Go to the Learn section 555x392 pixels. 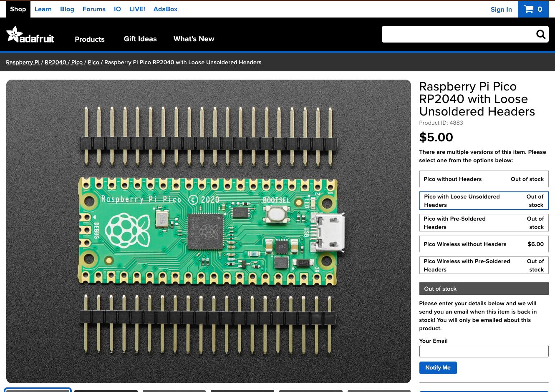pos(43,9)
